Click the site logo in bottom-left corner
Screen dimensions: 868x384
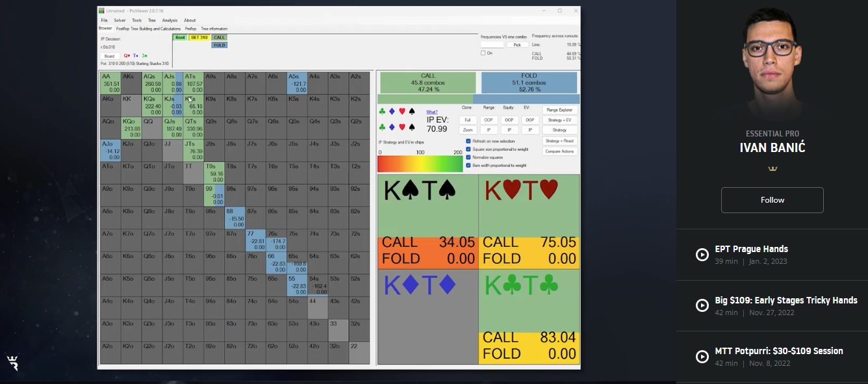12,363
